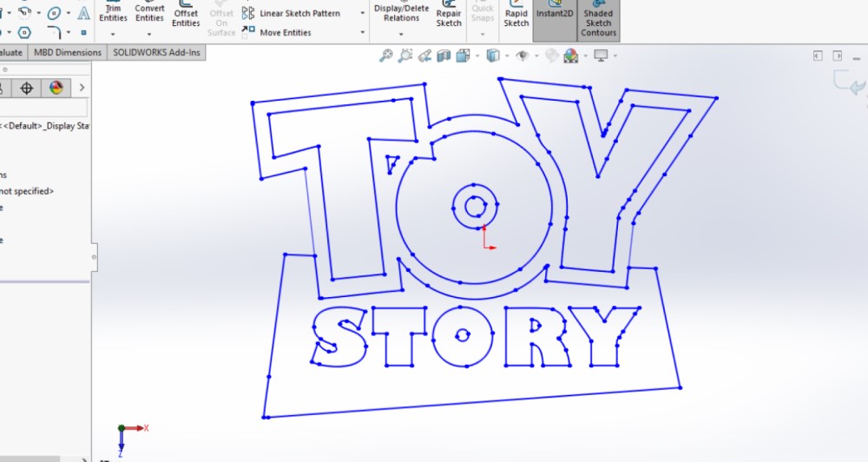Viewport: 868px width, 462px height.
Task: Switch to MBD Dimensions tab
Action: [68, 53]
